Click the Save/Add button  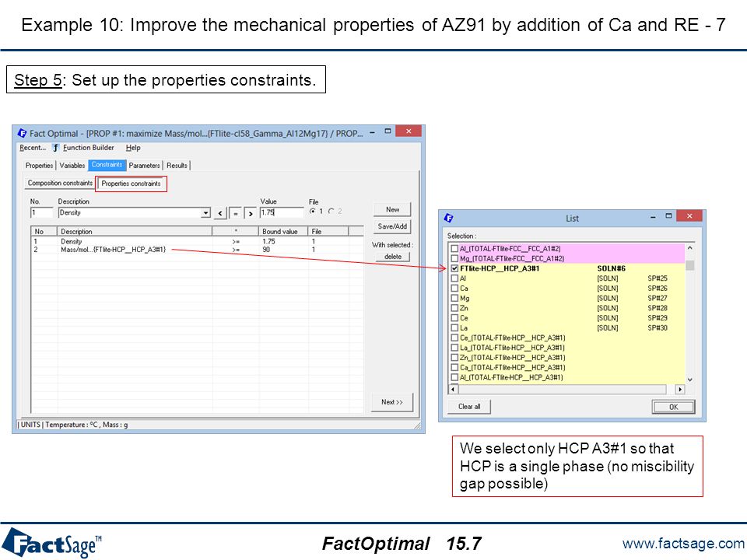coord(392,226)
